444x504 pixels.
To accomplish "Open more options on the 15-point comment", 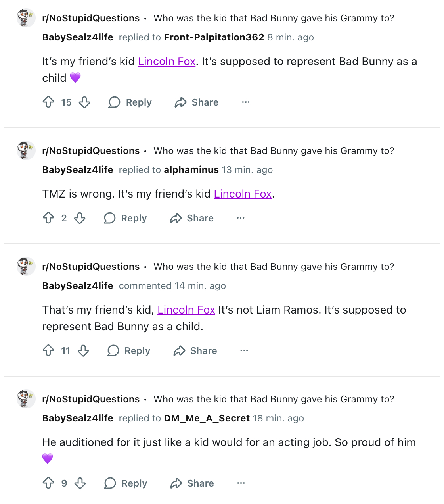I will click(246, 102).
